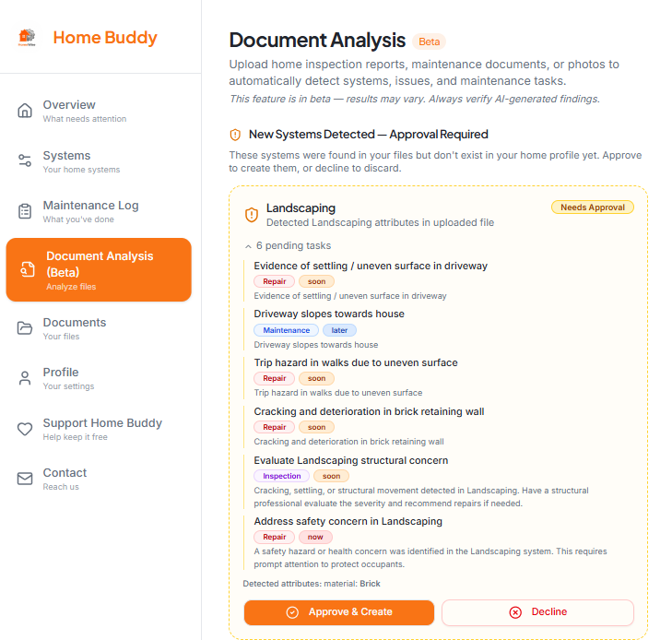Image resolution: width=672 pixels, height=640 pixels.
Task: Go to Maintenance Log section
Action: tap(99, 211)
